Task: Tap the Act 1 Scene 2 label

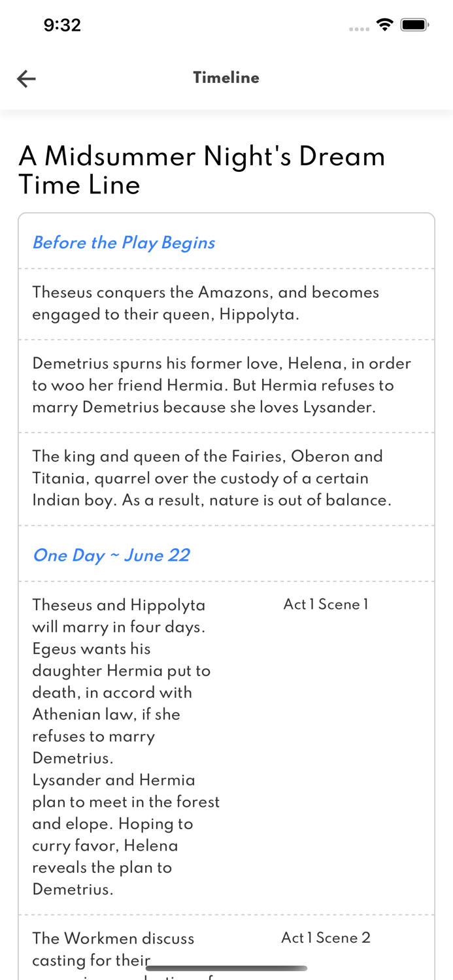Action: point(326,938)
